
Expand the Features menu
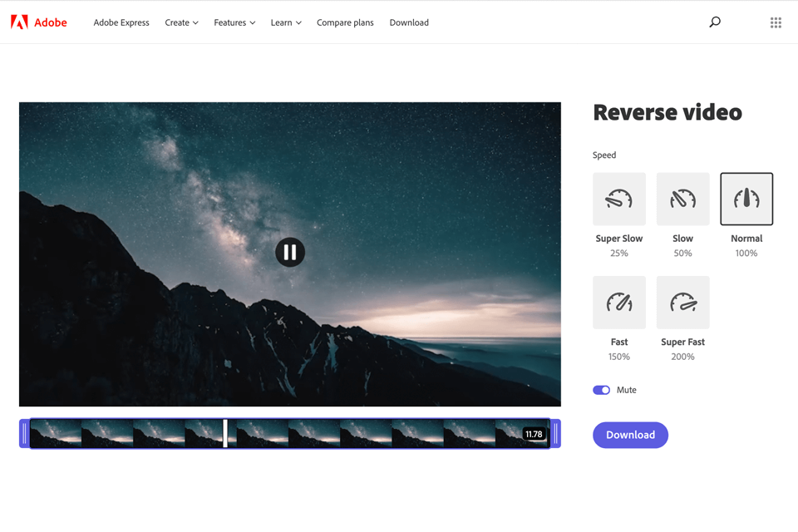pos(234,22)
